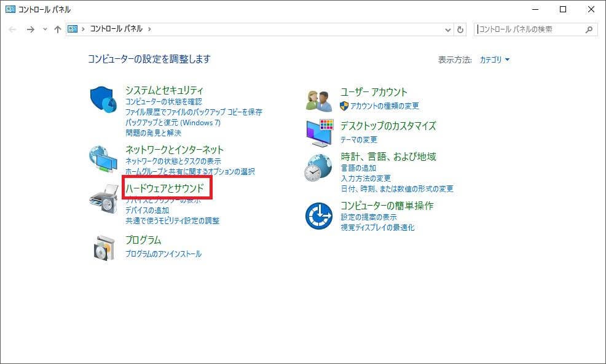The height and width of the screenshot is (364, 606).
Task: Open ネットワークの状態とタスクの表示 link
Action: pos(173,161)
